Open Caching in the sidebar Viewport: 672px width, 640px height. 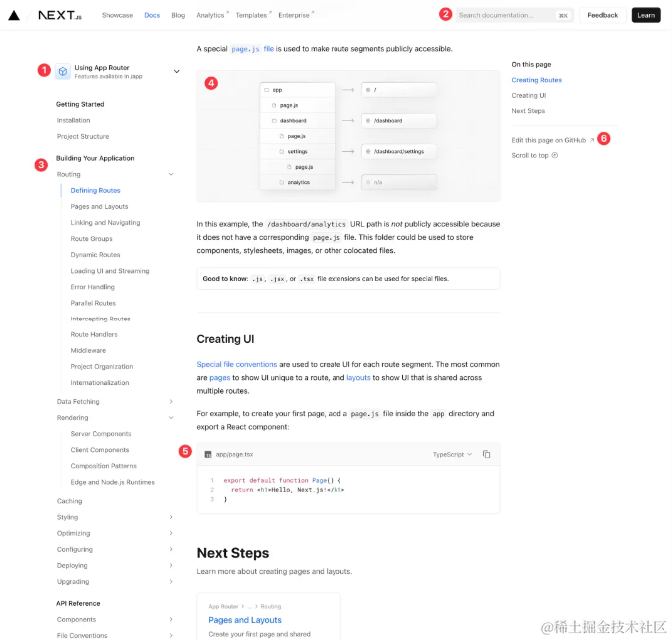69,501
